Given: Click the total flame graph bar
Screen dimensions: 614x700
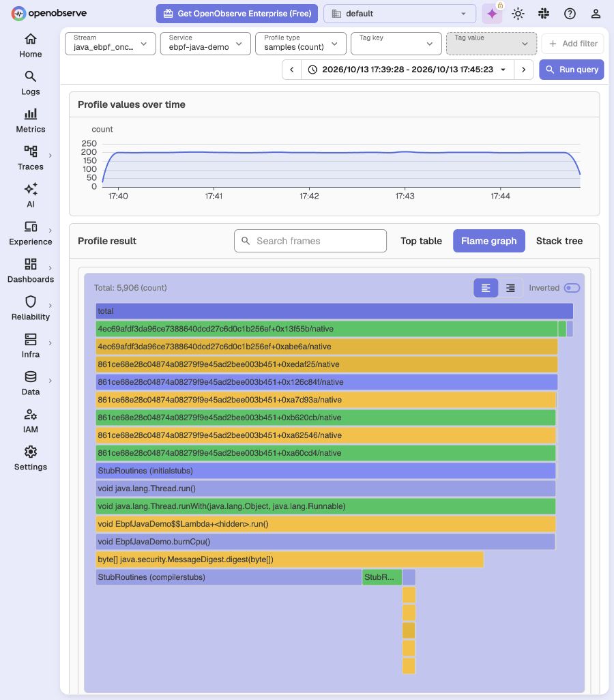Looking at the screenshot, I should [x=334, y=311].
